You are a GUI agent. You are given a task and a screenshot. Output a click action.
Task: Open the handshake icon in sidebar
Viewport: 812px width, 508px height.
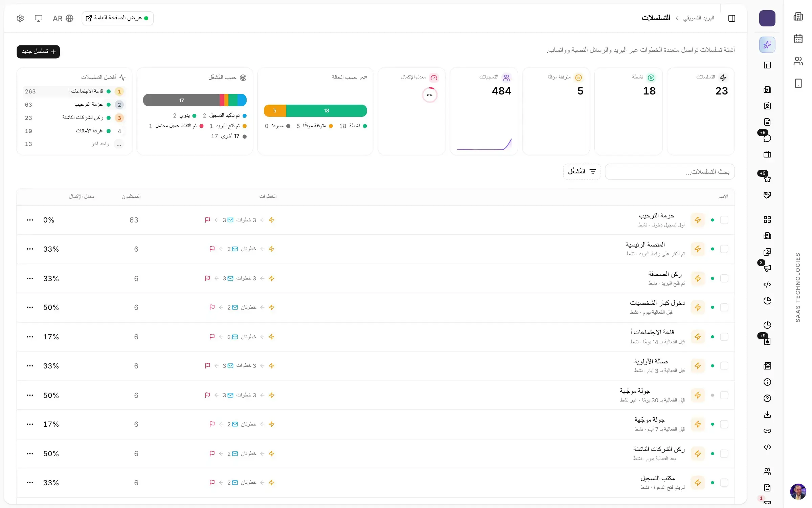point(767,195)
